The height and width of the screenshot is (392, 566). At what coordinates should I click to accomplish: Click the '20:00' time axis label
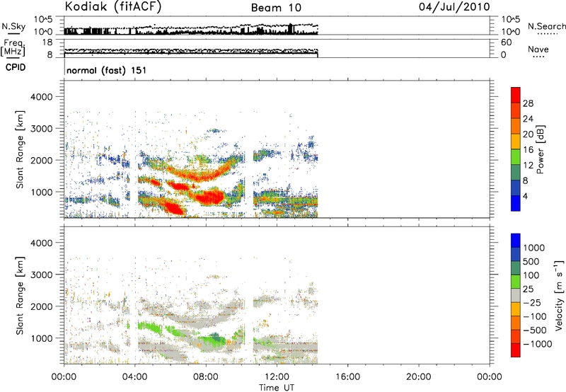[419, 377]
